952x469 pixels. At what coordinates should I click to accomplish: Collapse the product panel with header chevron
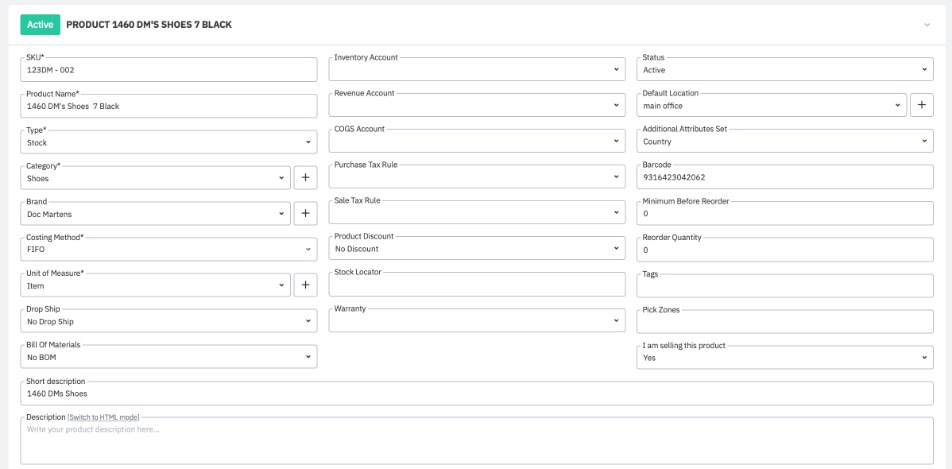point(927,24)
